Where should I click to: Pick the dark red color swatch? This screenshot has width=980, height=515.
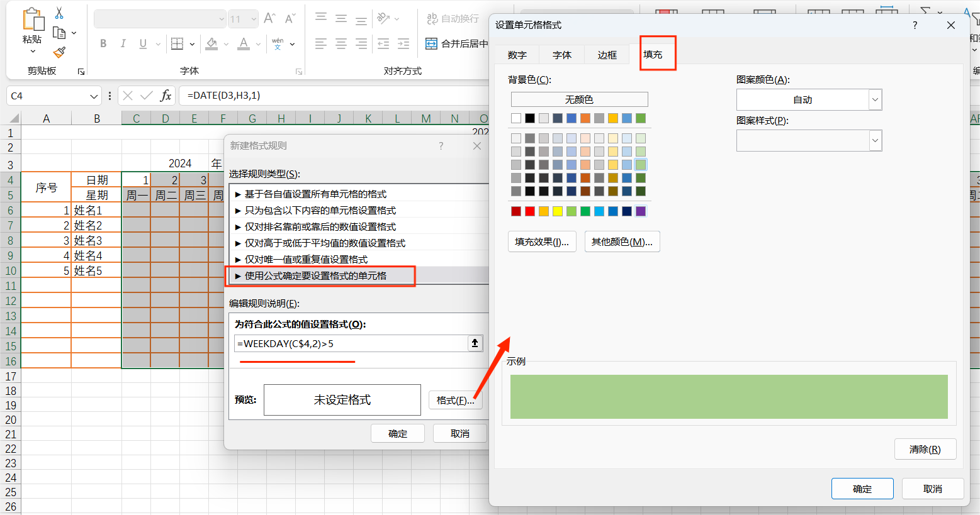[x=515, y=211]
